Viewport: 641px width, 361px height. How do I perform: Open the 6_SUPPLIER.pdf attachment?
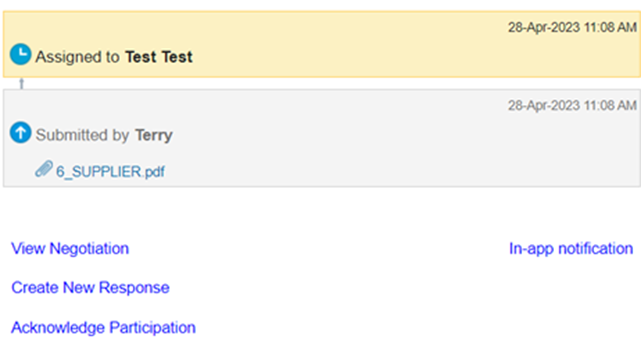coord(110,171)
